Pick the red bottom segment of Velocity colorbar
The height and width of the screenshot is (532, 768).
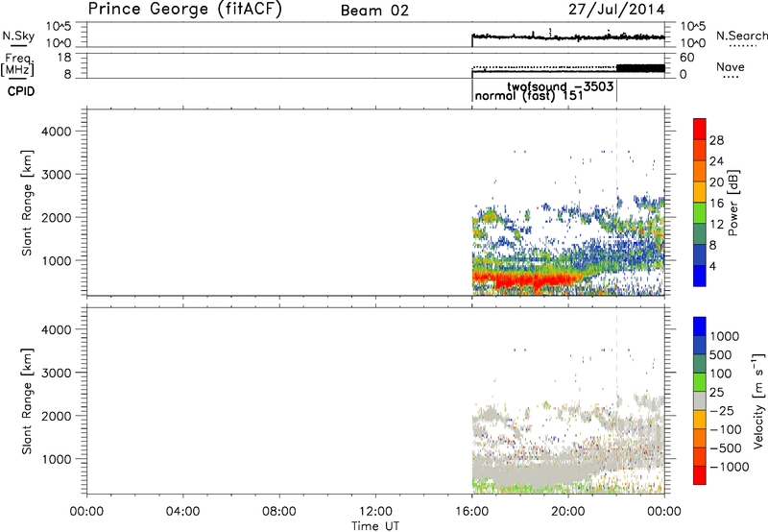(x=700, y=475)
